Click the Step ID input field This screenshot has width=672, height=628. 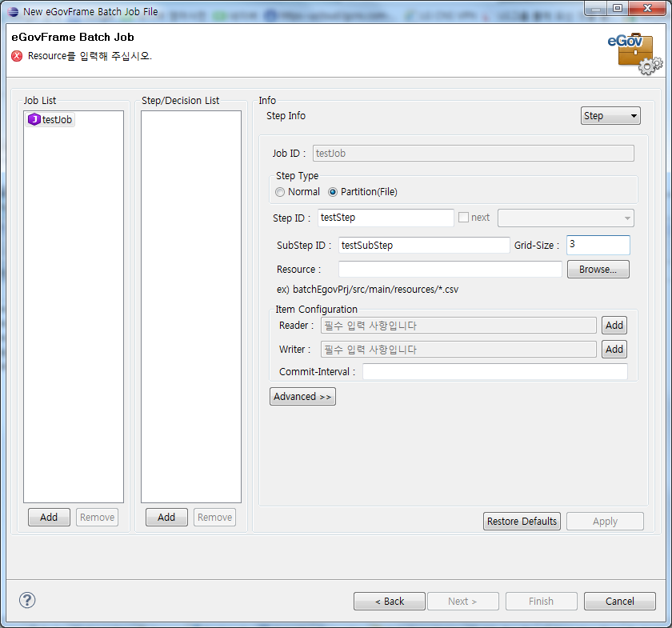click(386, 218)
